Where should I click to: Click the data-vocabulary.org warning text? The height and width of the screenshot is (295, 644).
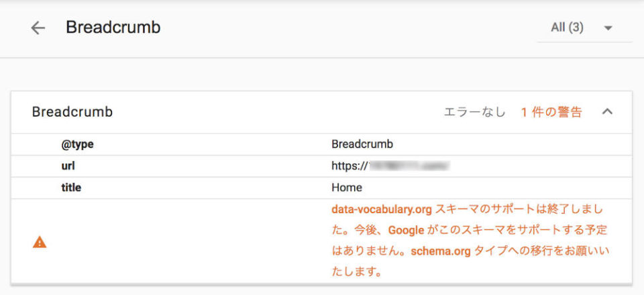click(382, 210)
